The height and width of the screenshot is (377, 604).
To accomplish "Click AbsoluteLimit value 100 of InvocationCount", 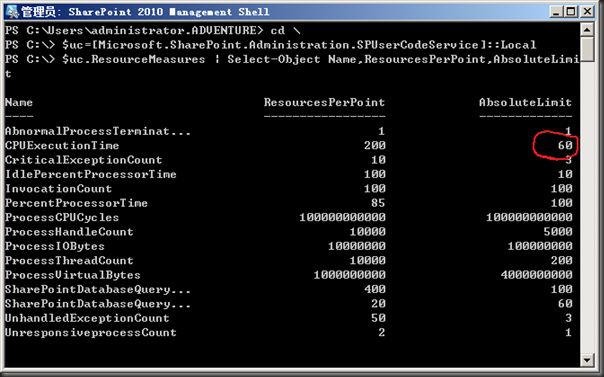I will 562,189.
